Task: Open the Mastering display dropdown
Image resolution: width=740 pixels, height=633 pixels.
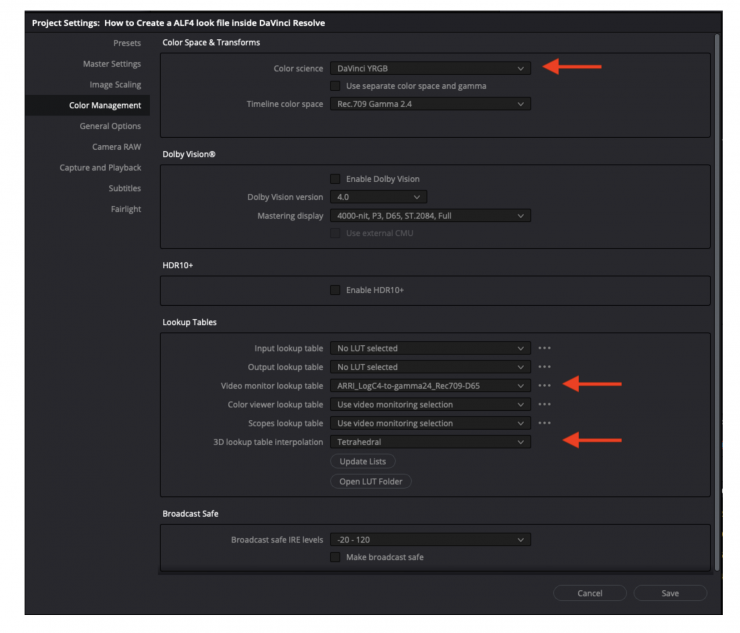Action: point(430,215)
